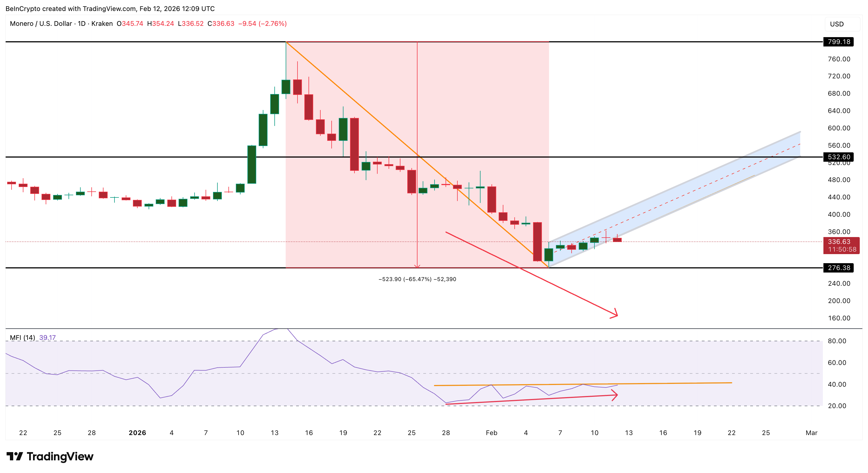
Task: Click the TradingView logo
Action: [51, 457]
